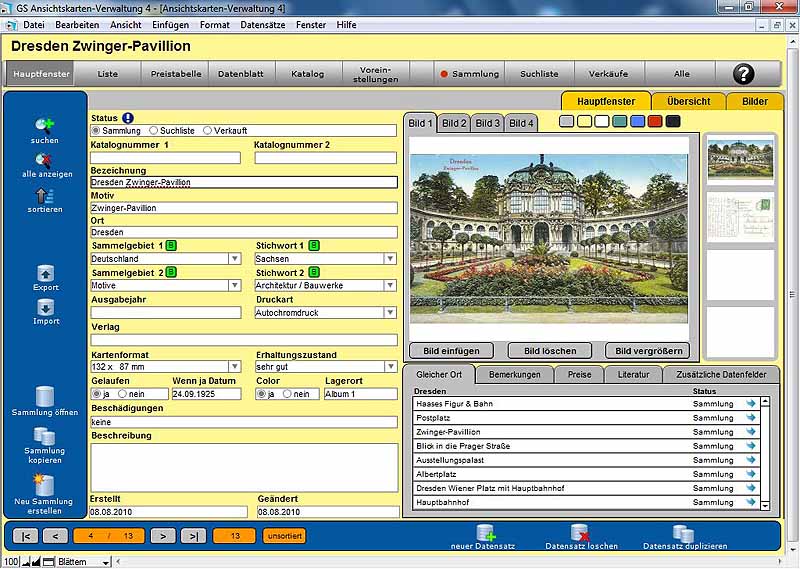Click the blue Status info icon
Screen dimensions: 800x569
click(128, 118)
